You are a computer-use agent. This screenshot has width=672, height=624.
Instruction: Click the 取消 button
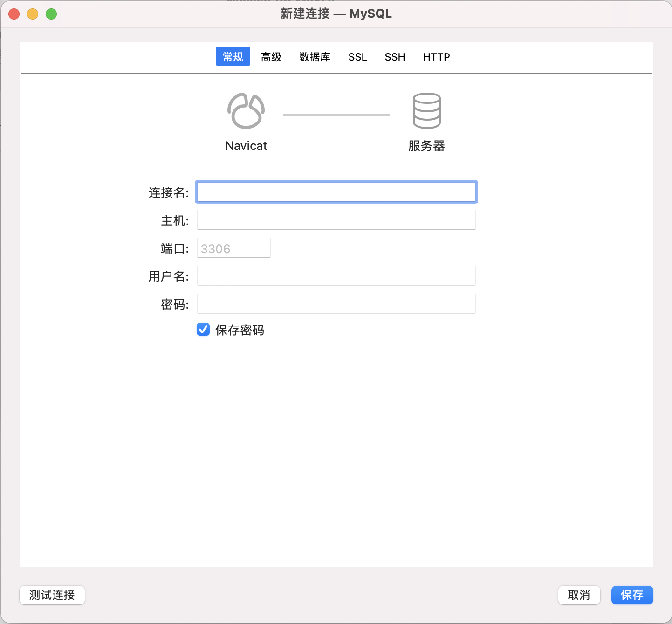point(579,595)
